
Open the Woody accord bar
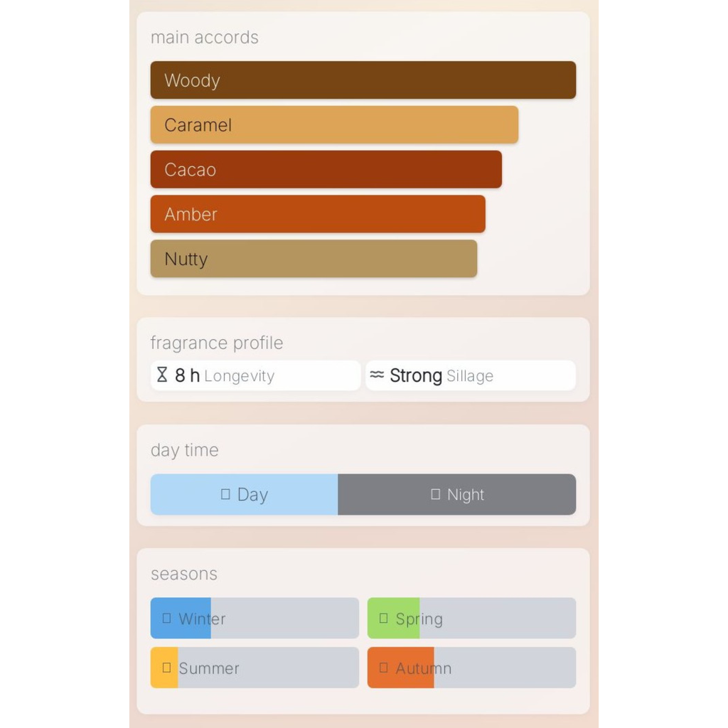coord(363,80)
